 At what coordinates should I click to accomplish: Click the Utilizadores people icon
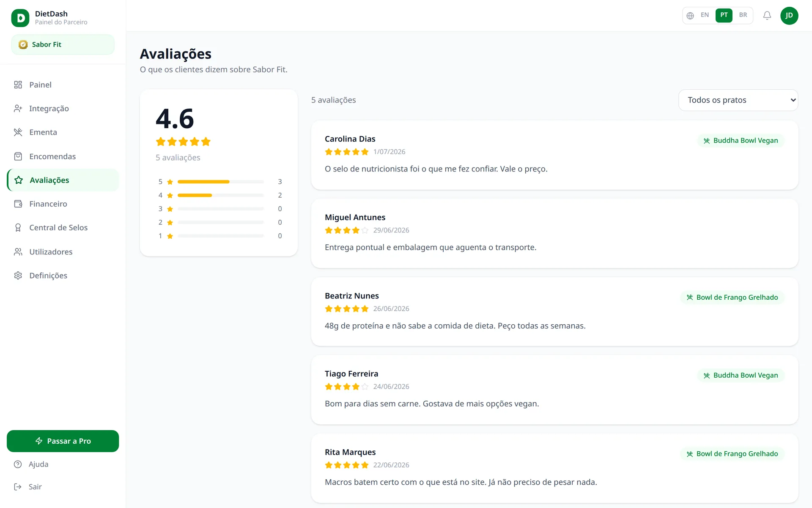[x=18, y=252]
